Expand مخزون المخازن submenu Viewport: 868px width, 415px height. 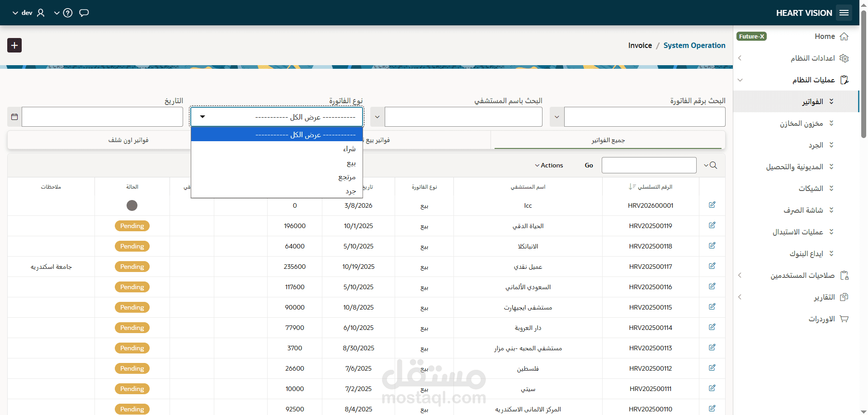831,123
